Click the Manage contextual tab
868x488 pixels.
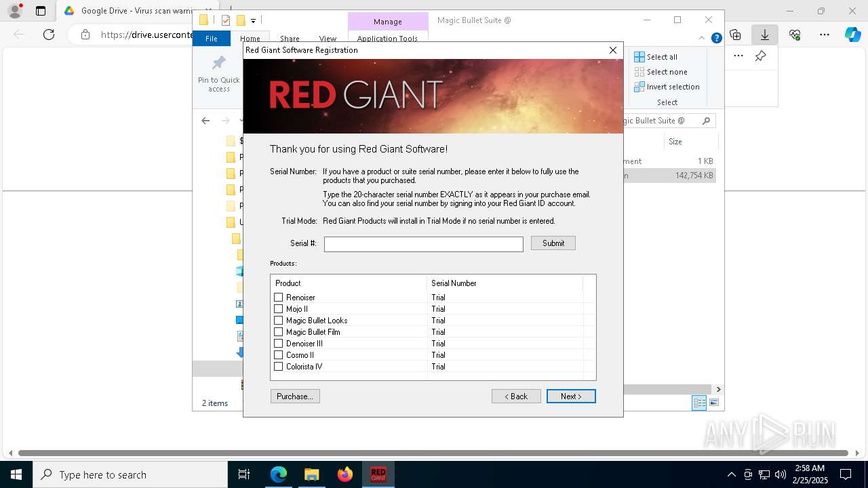tap(388, 22)
